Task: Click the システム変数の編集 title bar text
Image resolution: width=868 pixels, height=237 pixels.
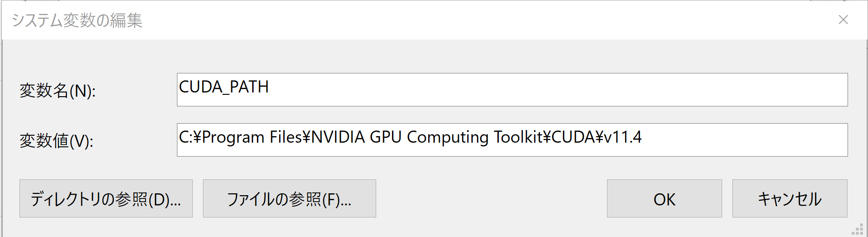Action: pos(77,20)
